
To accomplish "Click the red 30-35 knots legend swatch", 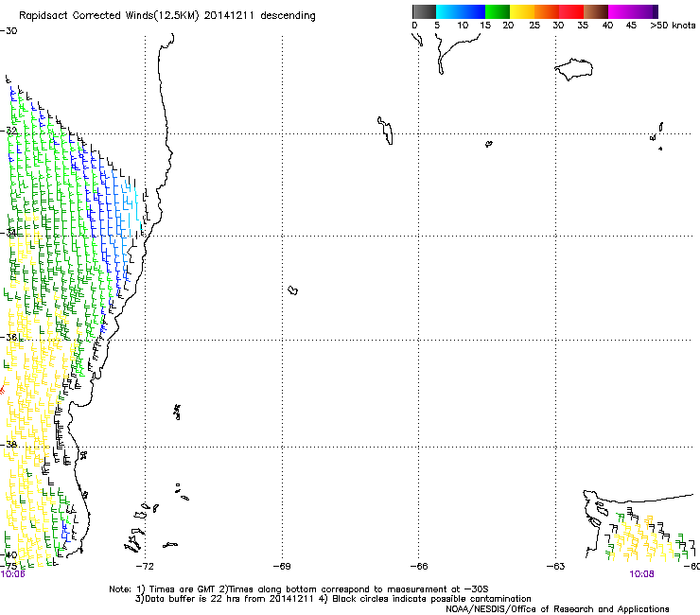I will point(571,11).
